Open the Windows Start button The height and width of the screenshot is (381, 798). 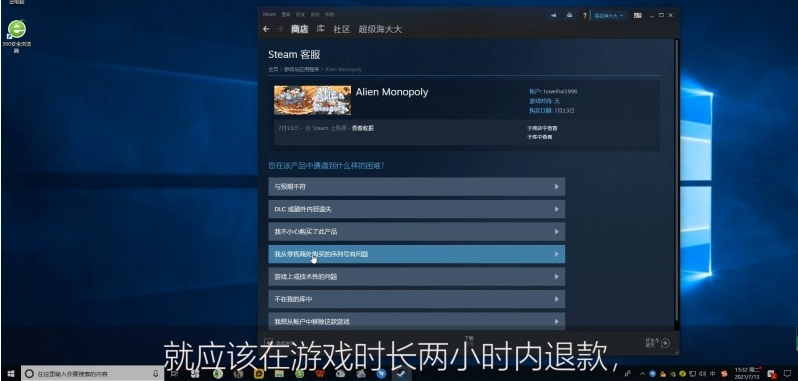click(x=10, y=374)
